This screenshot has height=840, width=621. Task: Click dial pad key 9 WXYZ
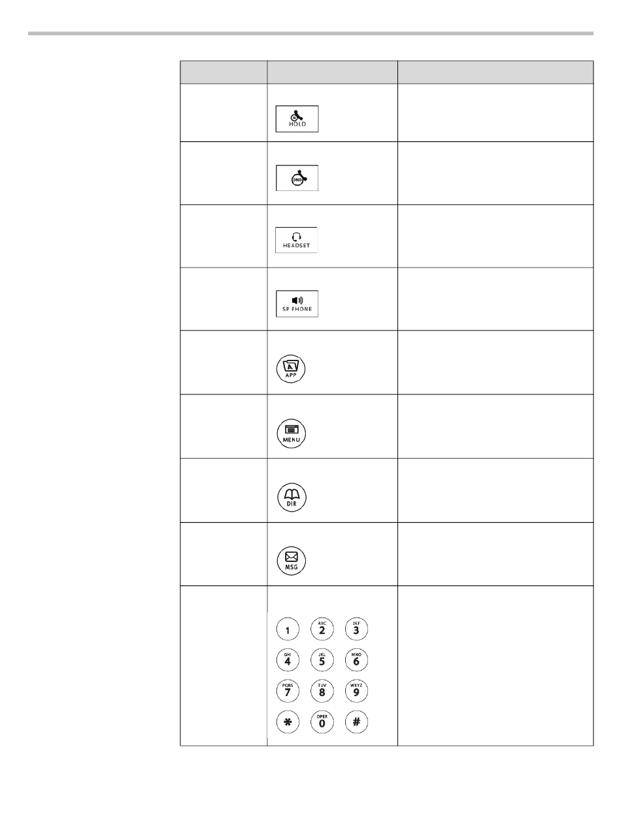[x=356, y=691]
